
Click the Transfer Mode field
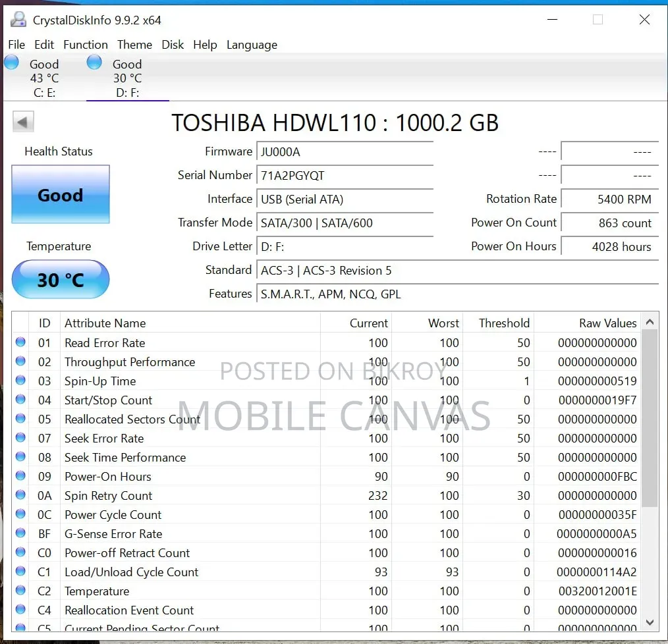(x=345, y=223)
